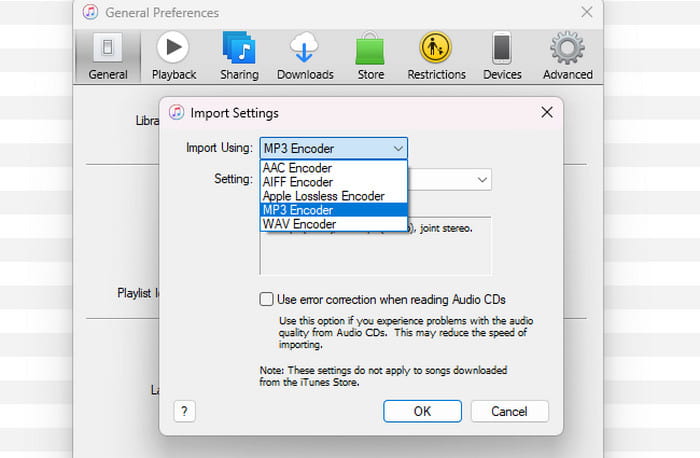This screenshot has height=458, width=700.
Task: Open help with the question mark button
Action: click(x=184, y=411)
